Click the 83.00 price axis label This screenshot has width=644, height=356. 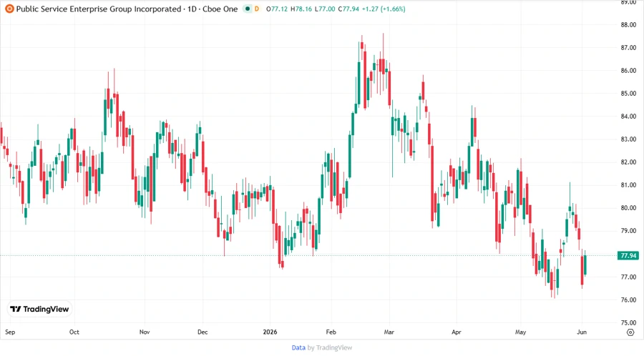[x=628, y=139]
